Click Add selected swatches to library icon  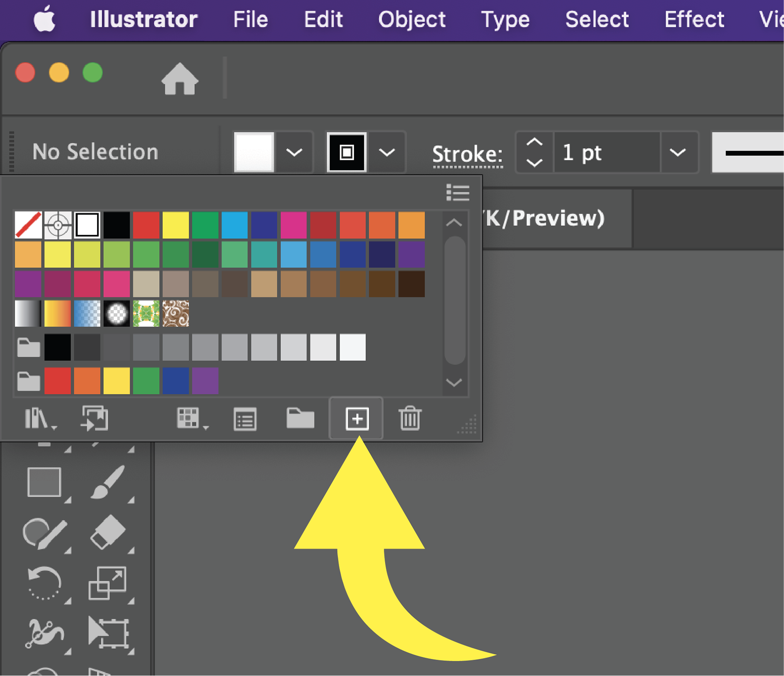click(95, 418)
